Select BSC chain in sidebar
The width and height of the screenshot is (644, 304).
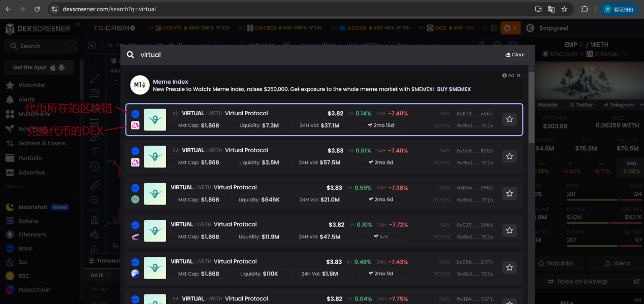[24, 276]
